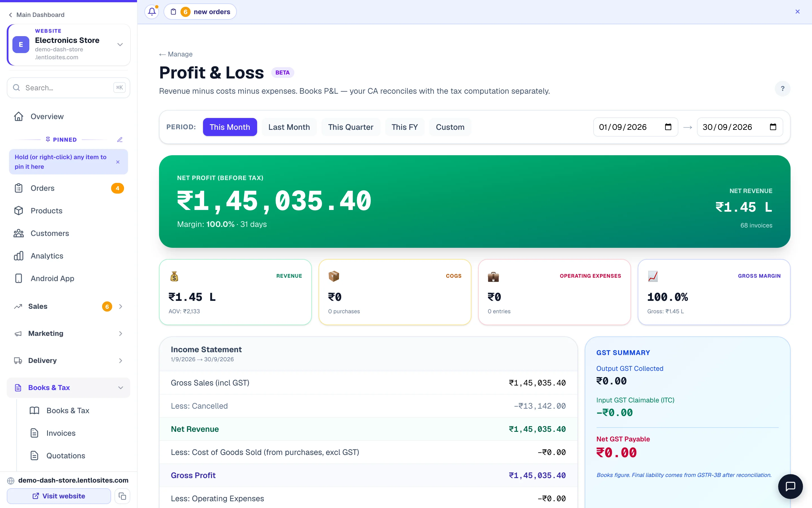Select This Month period
812x508 pixels.
230,127
